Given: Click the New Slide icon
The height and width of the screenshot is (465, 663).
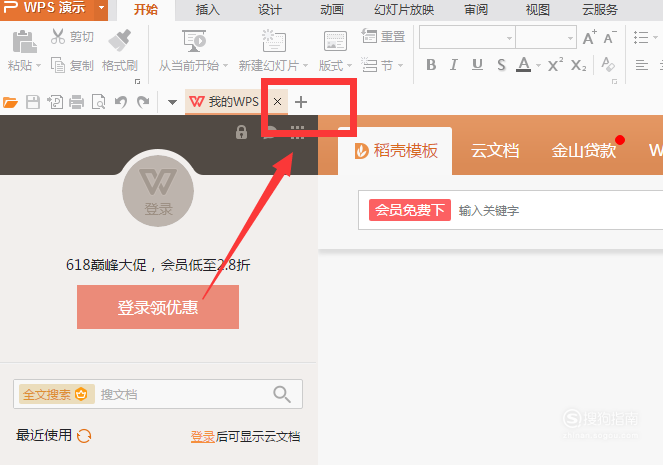Looking at the screenshot, I should (274, 41).
